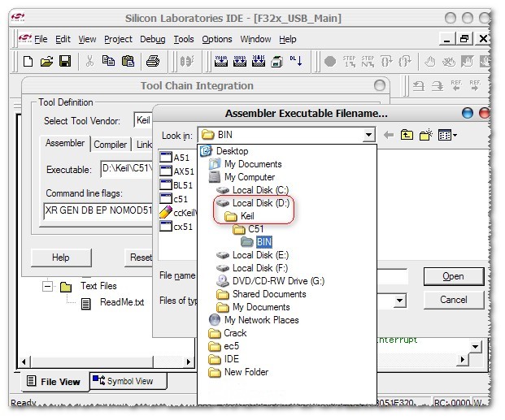
Task: Select ReadMe.txt in project tree
Action: coord(122,302)
